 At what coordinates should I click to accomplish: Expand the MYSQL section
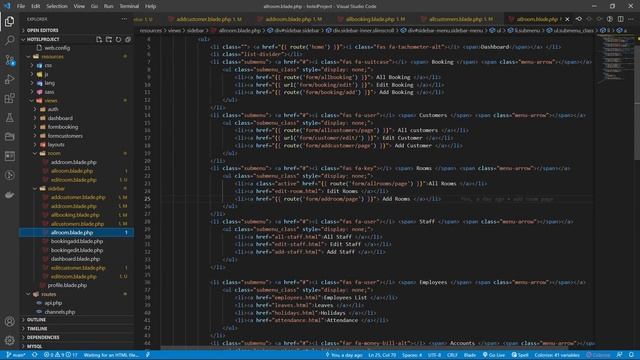77,346
